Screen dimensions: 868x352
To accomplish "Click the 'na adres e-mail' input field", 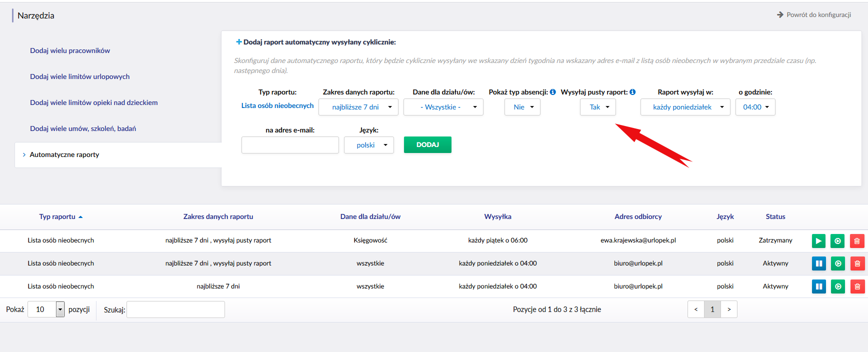I will 290,145.
